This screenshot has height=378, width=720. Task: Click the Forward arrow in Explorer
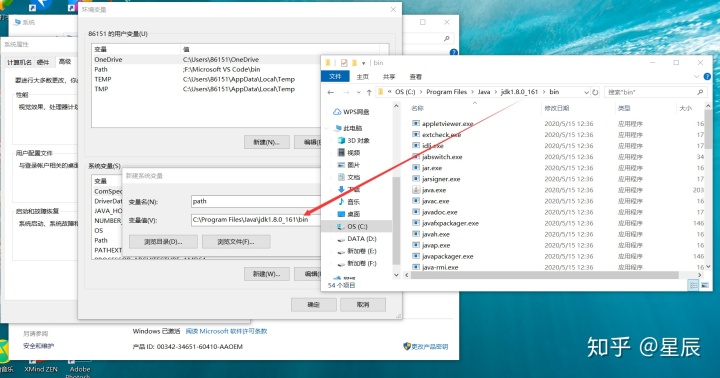(x=346, y=92)
